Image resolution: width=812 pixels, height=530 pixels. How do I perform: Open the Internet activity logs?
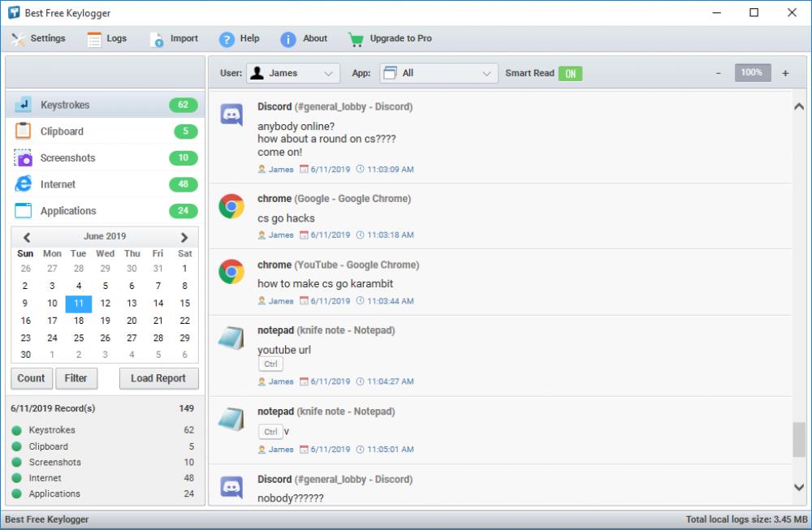[57, 184]
